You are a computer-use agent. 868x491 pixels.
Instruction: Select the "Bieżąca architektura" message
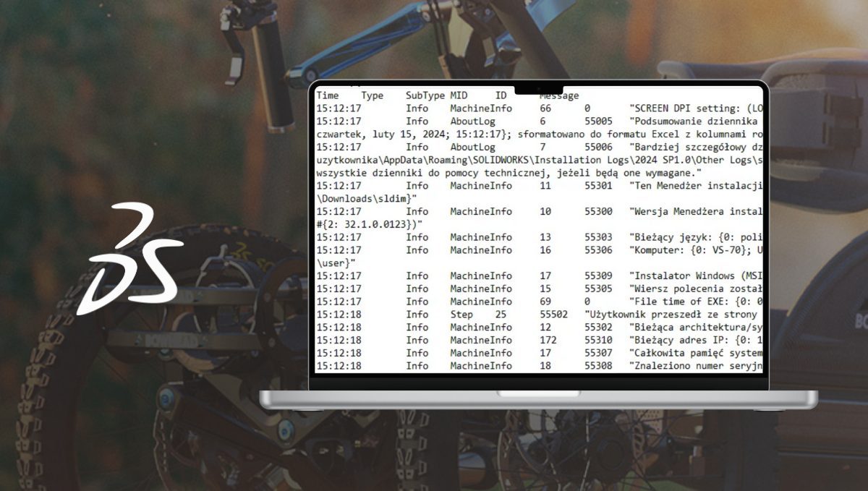click(696, 327)
